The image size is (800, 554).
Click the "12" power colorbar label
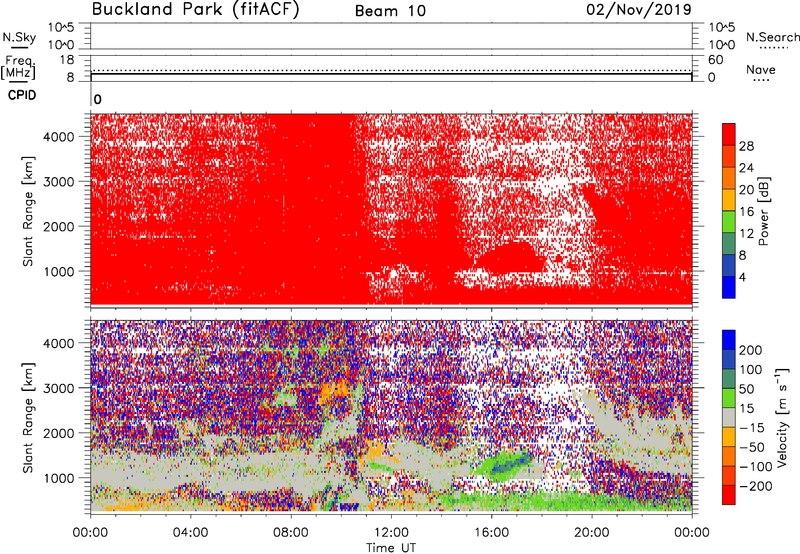[746, 234]
